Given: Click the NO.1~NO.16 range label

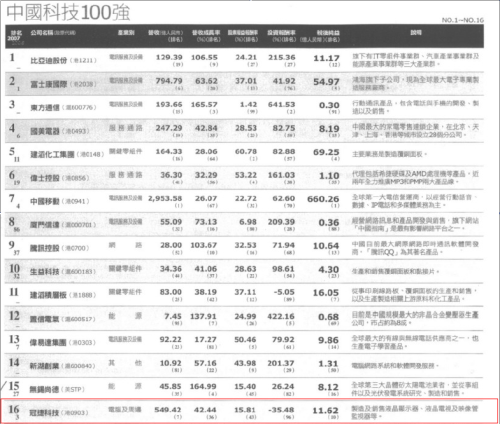Looking at the screenshot, I should pyautogui.click(x=463, y=20).
